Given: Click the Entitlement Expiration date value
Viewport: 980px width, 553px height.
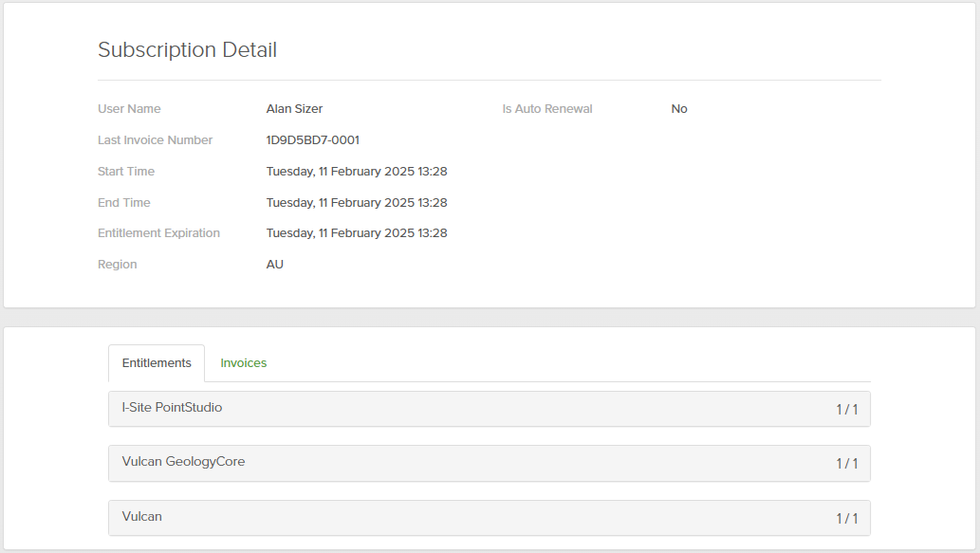Looking at the screenshot, I should click(356, 233).
